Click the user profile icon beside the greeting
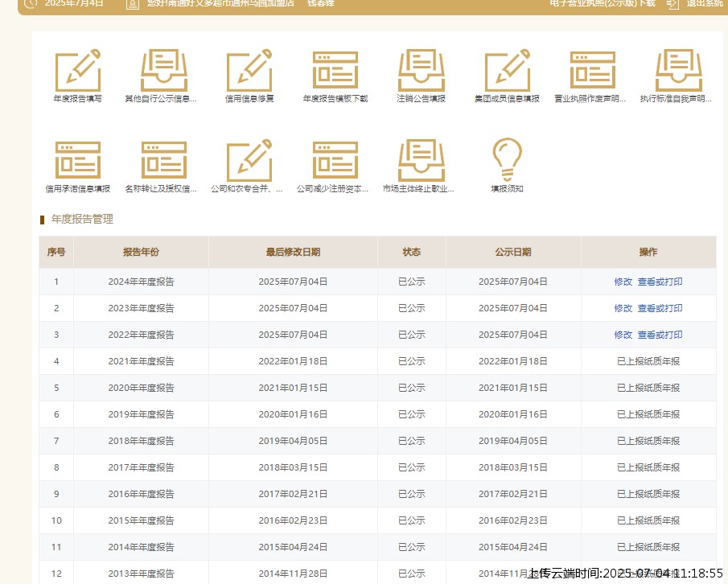This screenshot has height=584, width=728. point(133,4)
